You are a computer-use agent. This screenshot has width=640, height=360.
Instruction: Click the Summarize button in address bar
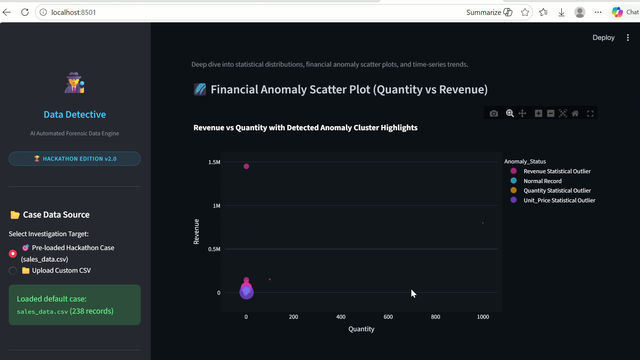(489, 12)
